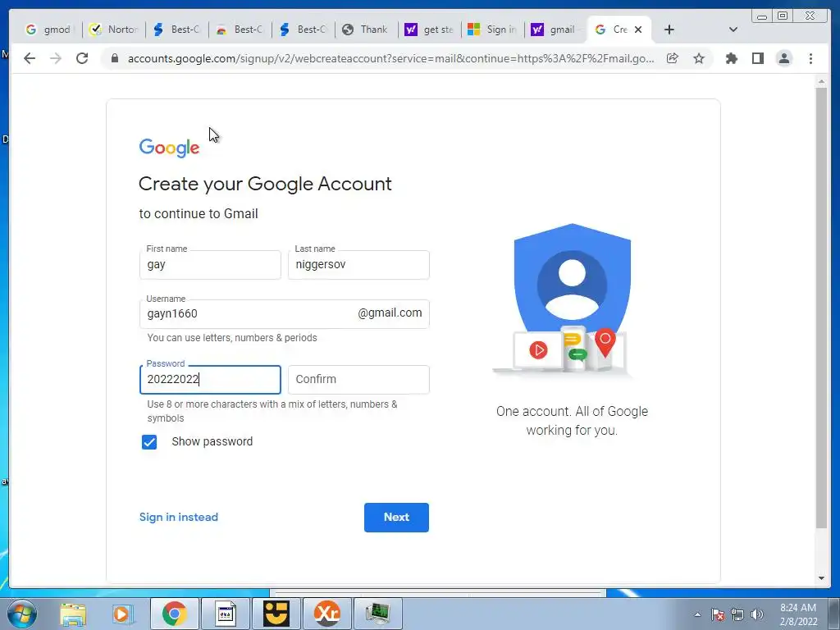Expand the tab search chevron

tap(733, 30)
